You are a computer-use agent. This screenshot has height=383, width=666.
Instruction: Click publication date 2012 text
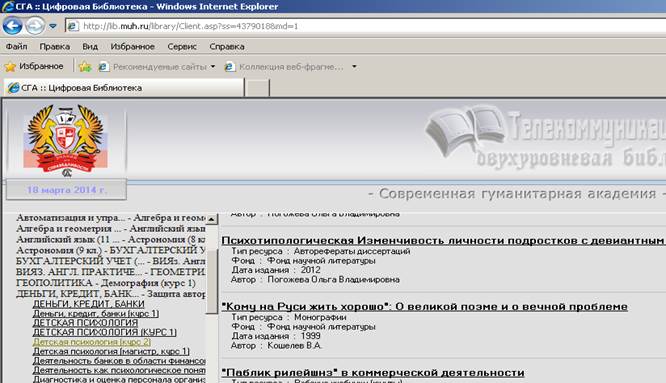point(310,270)
